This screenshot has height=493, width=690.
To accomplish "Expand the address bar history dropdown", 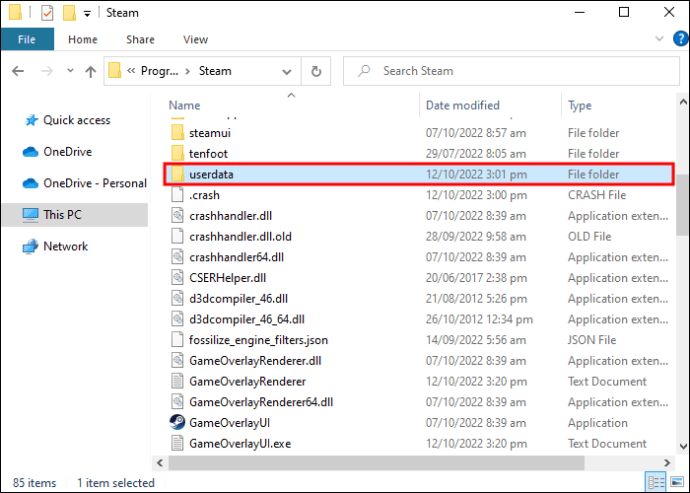I will click(x=287, y=71).
